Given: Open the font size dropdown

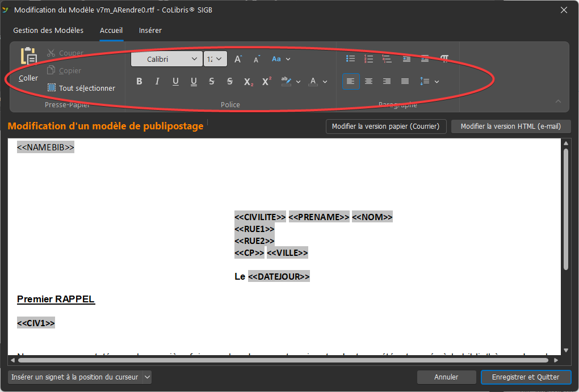Looking at the screenshot, I should click(x=220, y=59).
